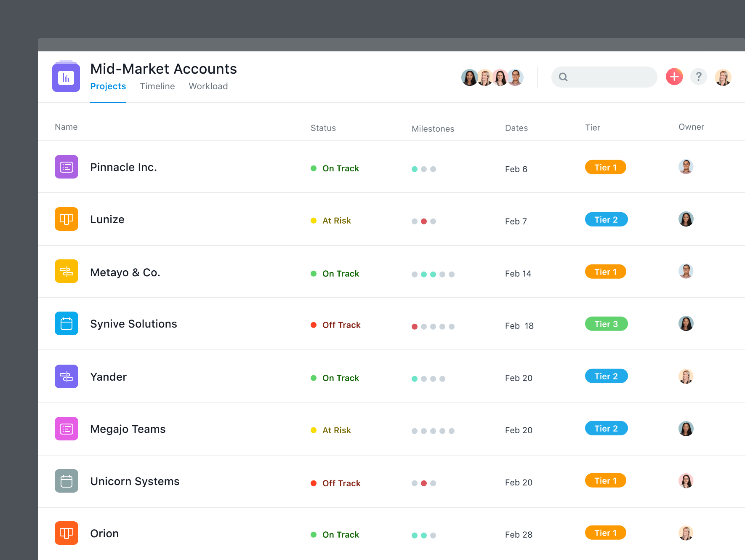745x560 pixels.
Task: Click the Megajo Teams pink icon
Action: pos(66,428)
